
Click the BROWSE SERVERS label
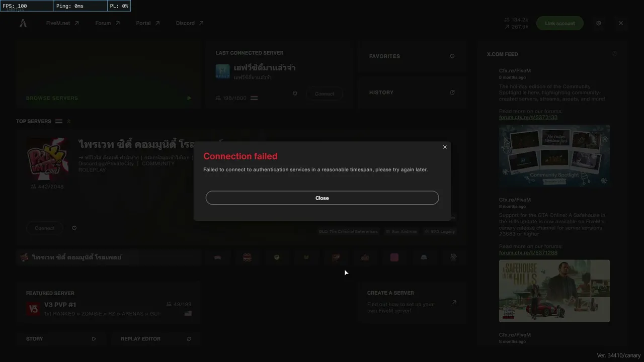(52, 98)
